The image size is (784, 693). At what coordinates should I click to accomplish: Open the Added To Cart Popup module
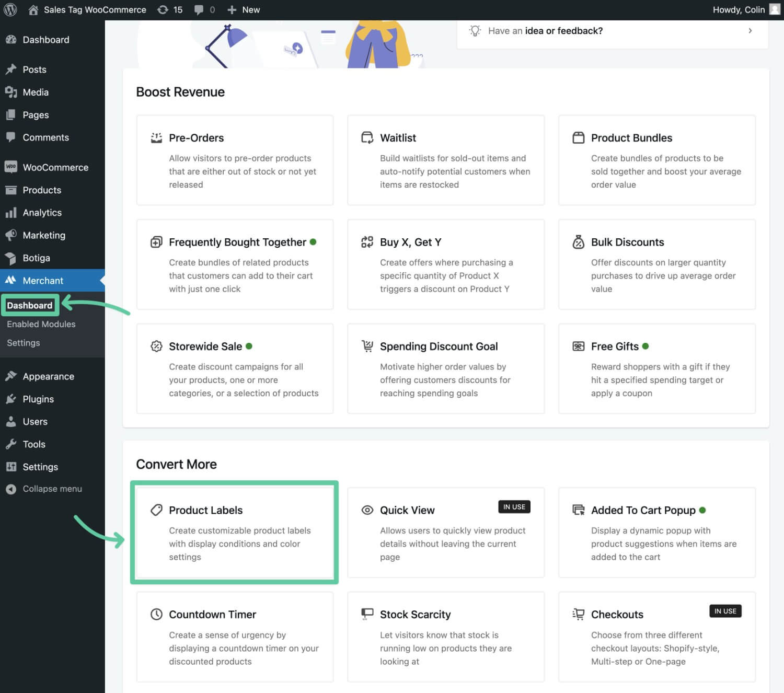pyautogui.click(x=657, y=533)
